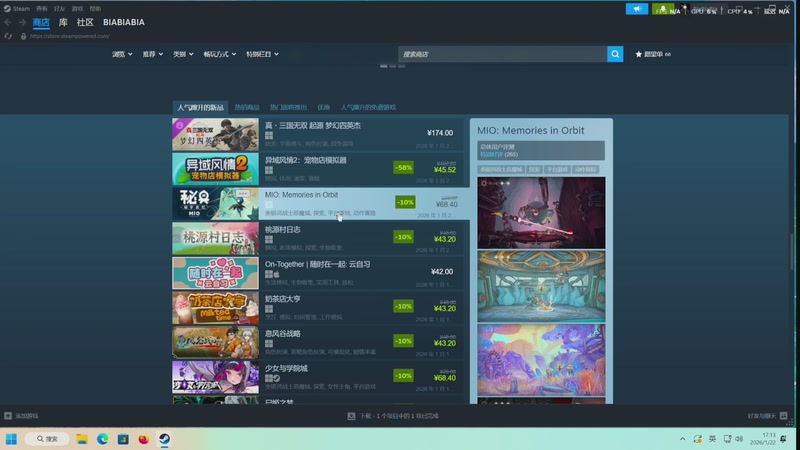Open the MIO: Memories in Orbit capsule image
The width and height of the screenshot is (800, 450).
[x=215, y=204]
